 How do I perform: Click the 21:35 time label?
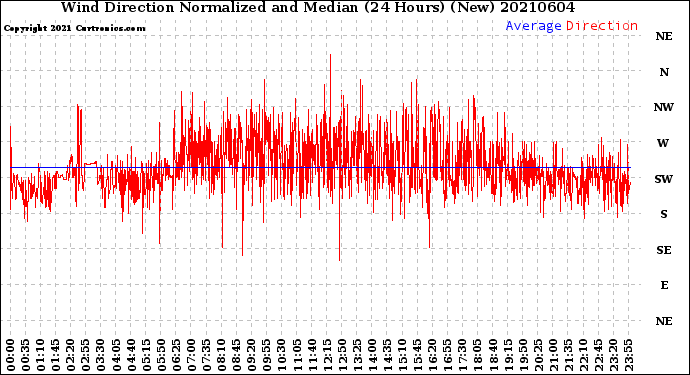(x=568, y=355)
